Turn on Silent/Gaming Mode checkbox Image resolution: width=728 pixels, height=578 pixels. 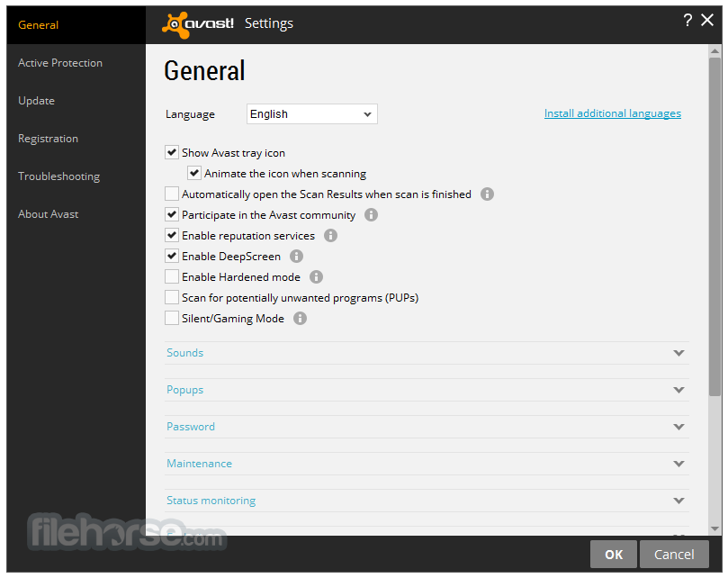pyautogui.click(x=172, y=319)
